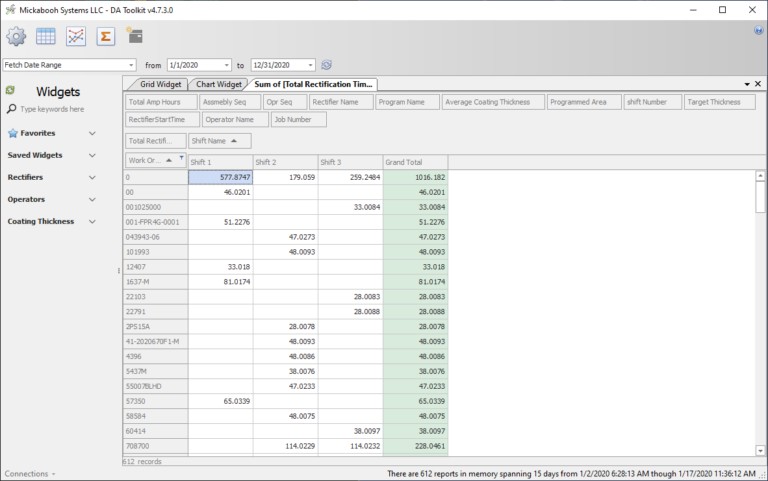Viewport: 768px width, 481px height.
Task: Click the Total Amp Hours field button
Action: pos(161,102)
